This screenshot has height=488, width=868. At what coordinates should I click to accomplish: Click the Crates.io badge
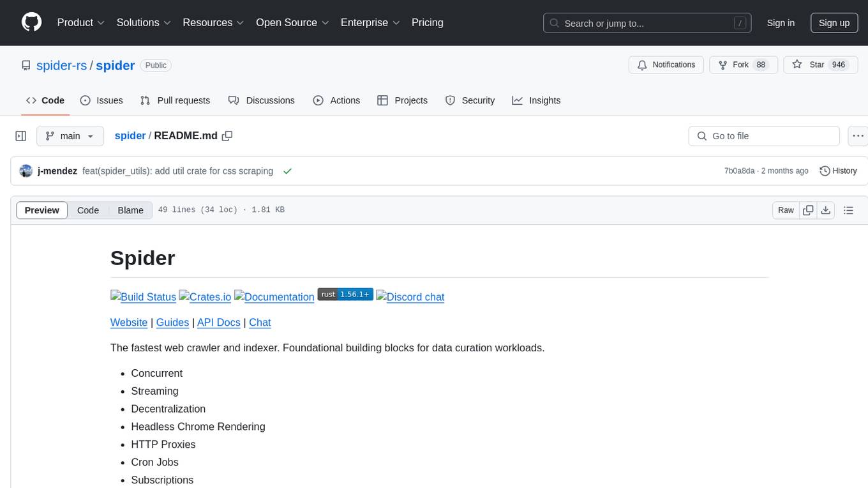coord(205,297)
